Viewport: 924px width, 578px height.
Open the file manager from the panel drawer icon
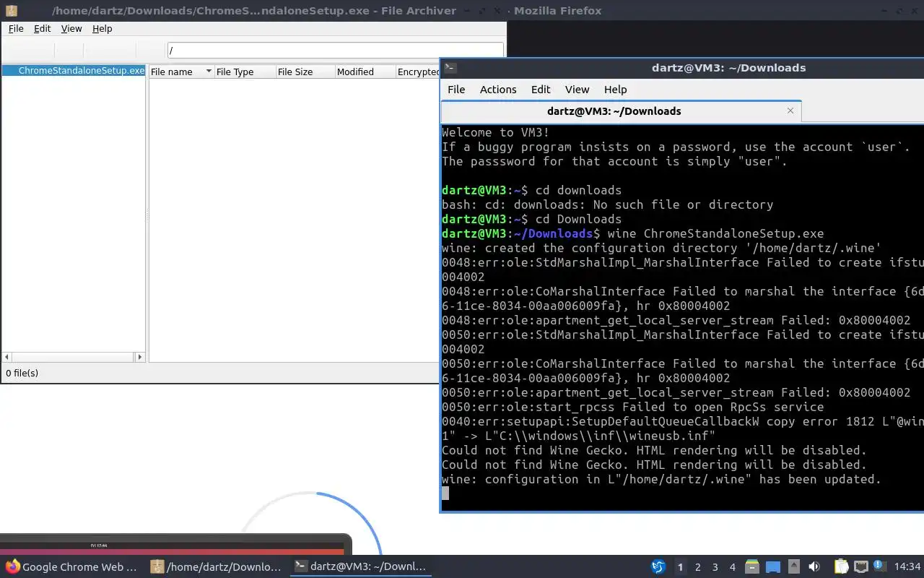(x=752, y=566)
